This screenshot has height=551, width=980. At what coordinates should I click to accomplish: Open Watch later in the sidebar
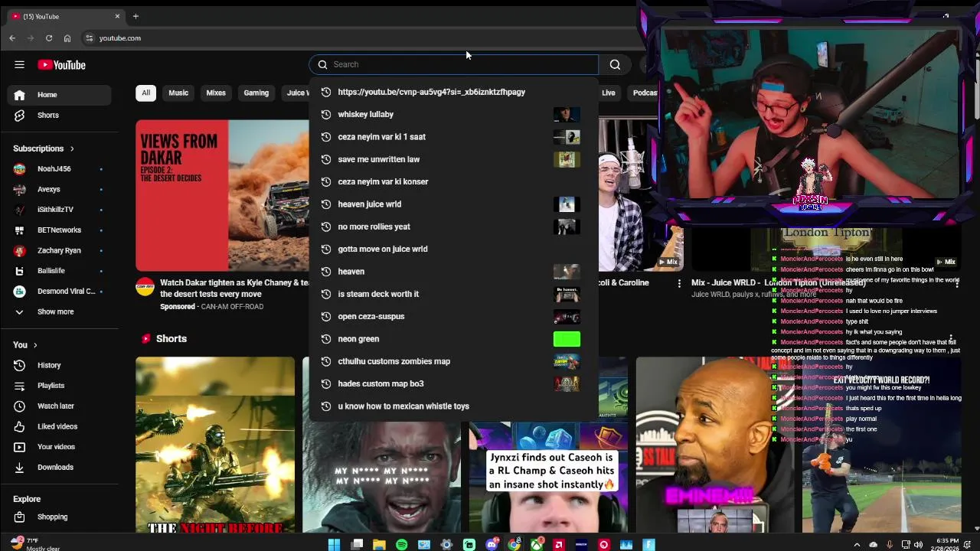tap(60, 406)
